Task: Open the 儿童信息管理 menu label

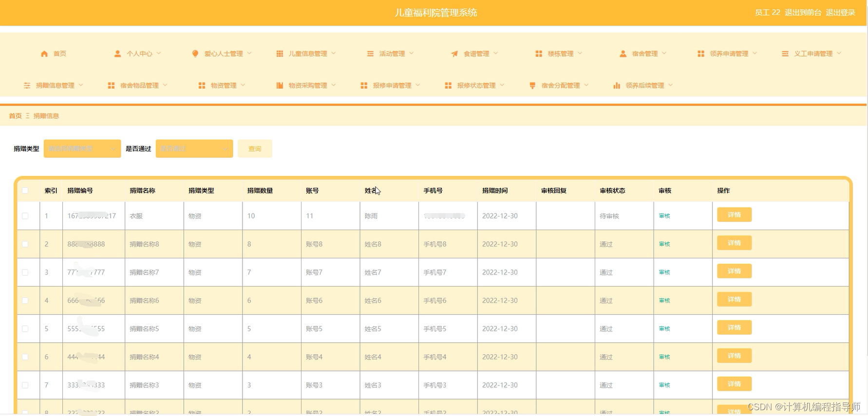Action: 308,54
